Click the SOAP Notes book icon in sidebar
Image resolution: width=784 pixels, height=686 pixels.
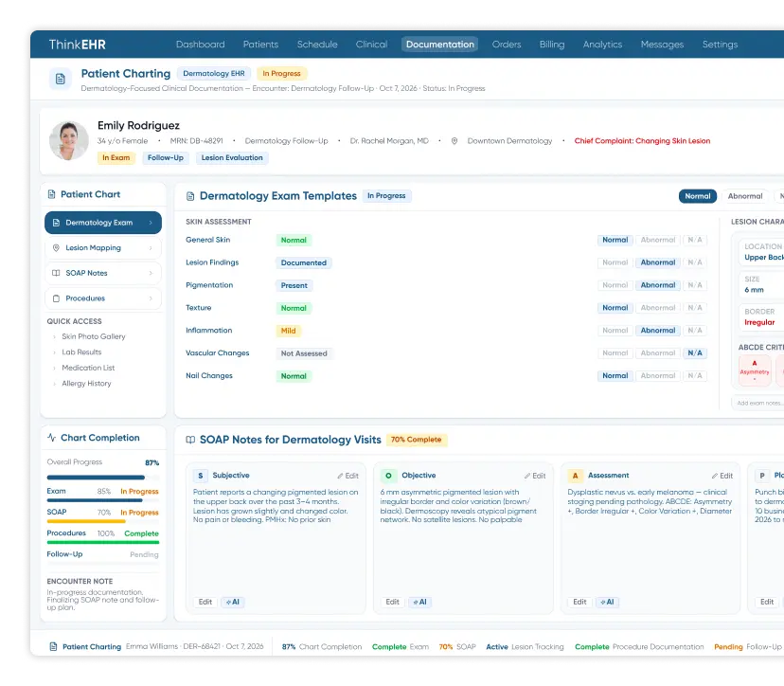point(56,273)
